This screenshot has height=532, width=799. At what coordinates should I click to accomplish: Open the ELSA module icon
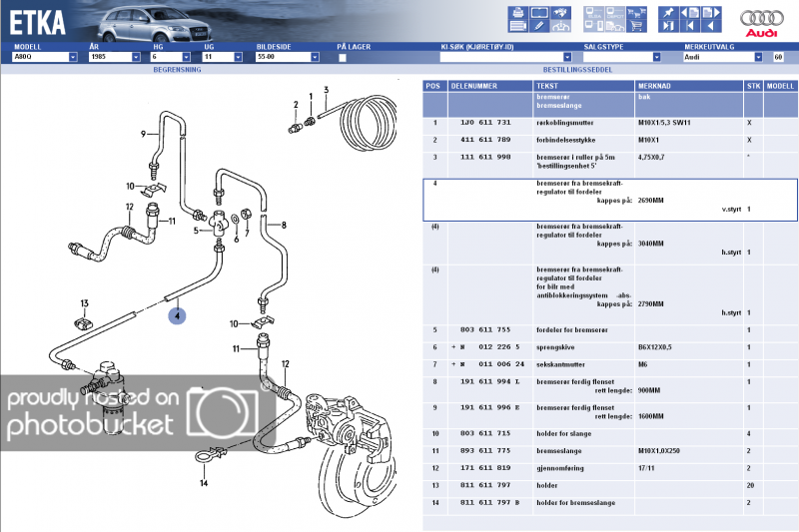click(593, 13)
